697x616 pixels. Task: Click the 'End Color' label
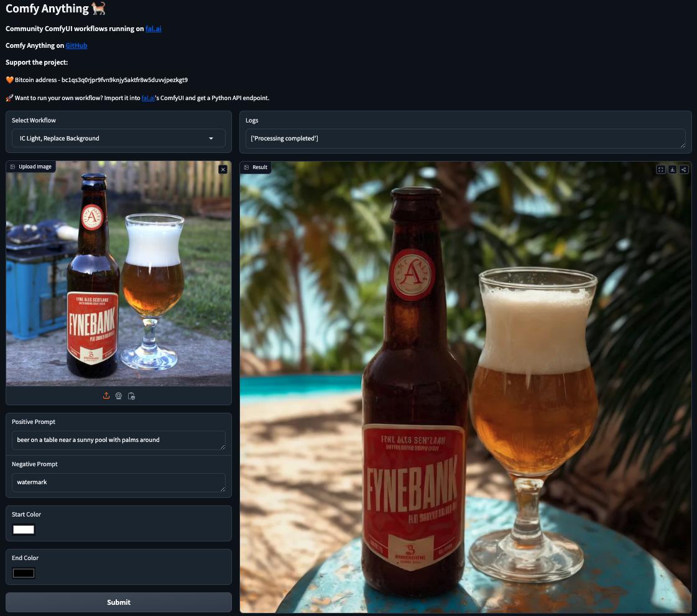pos(25,558)
